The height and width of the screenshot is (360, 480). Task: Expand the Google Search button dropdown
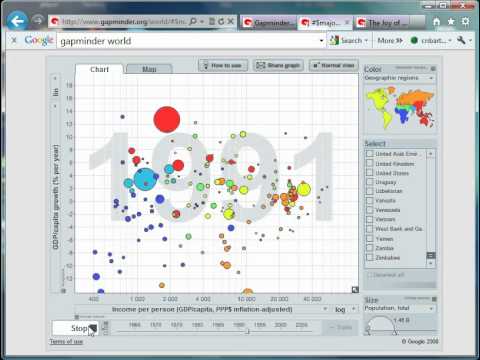[x=366, y=41]
